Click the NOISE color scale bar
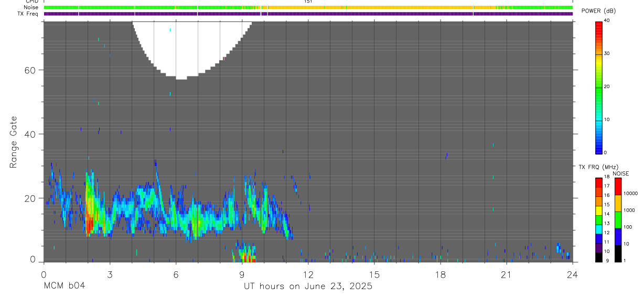The image size is (644, 297). pos(618,219)
